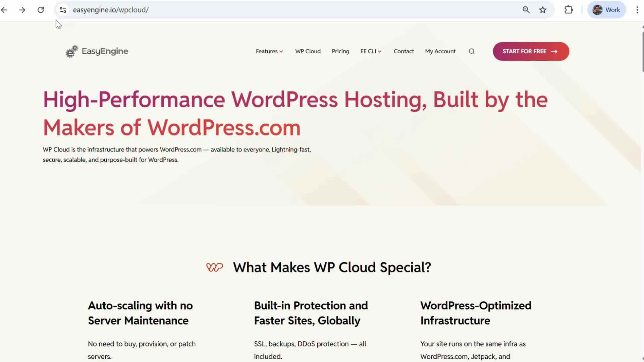This screenshot has width=644, height=362.
Task: Open Chrome three-dot menu
Action: 637,10
